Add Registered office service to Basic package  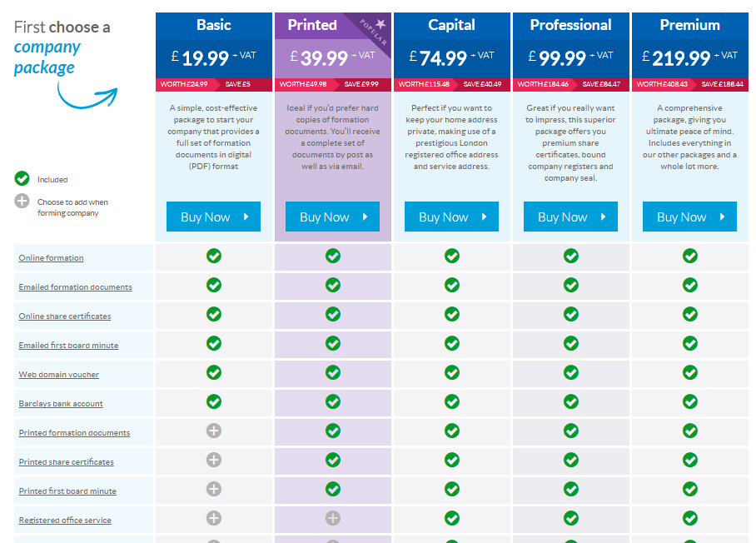(x=214, y=518)
